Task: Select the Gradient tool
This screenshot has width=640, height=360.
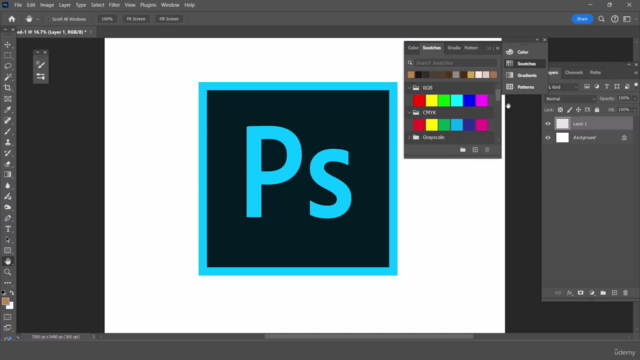Action: point(8,174)
